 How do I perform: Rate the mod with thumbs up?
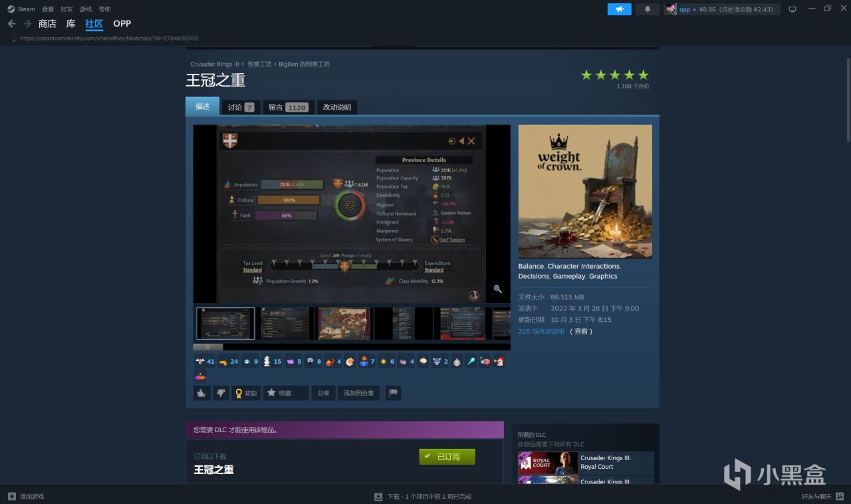click(x=201, y=393)
